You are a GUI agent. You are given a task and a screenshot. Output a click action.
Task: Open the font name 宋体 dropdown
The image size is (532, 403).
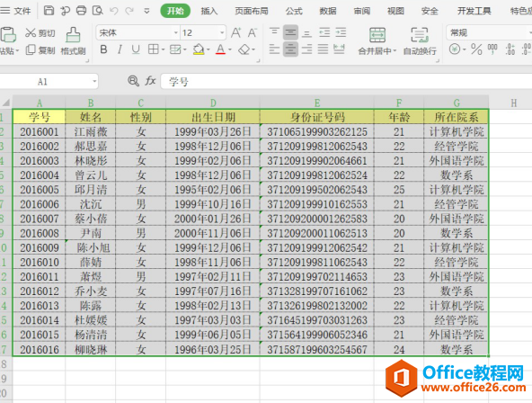pyautogui.click(x=176, y=33)
